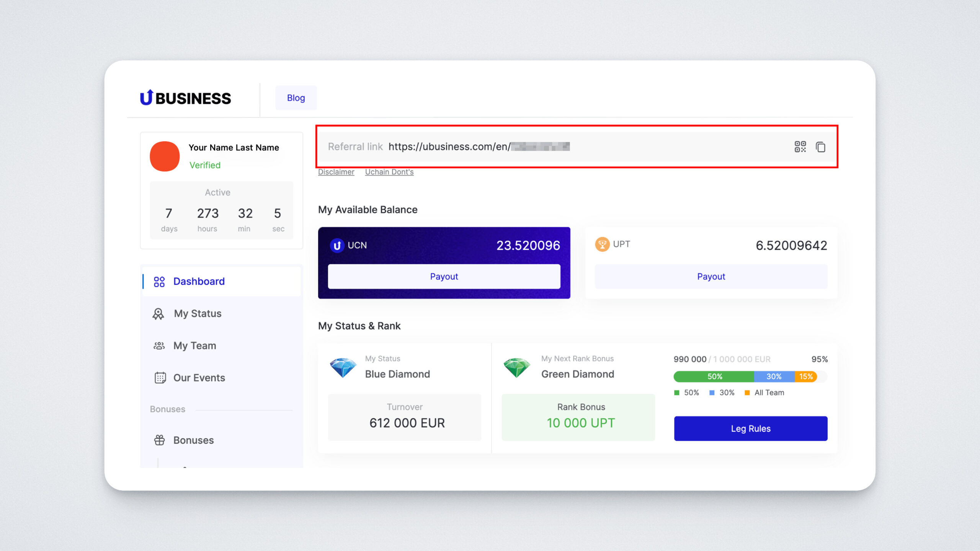Click the My Team people icon
This screenshot has width=980, height=551.
click(159, 346)
